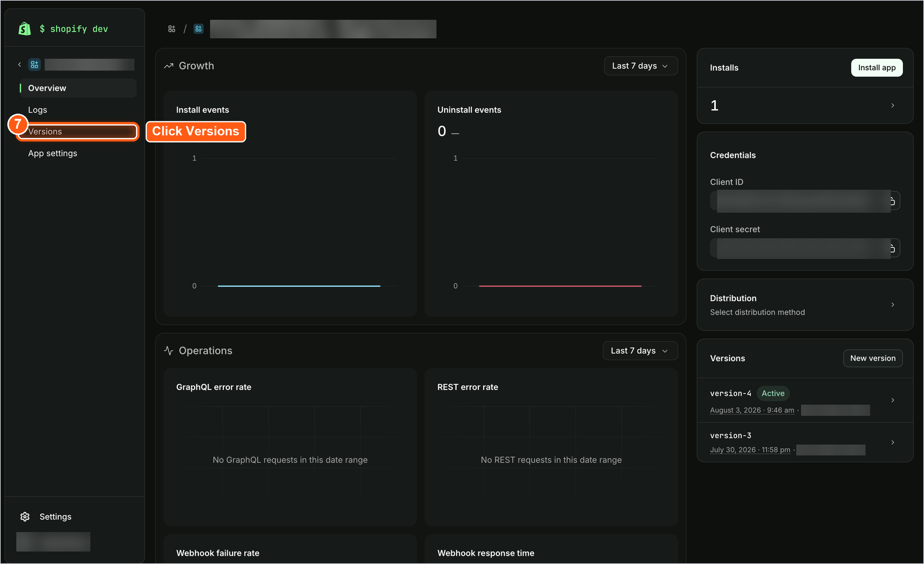The width and height of the screenshot is (924, 564).
Task: Expand the Distribution section arrow
Action: [892, 305]
